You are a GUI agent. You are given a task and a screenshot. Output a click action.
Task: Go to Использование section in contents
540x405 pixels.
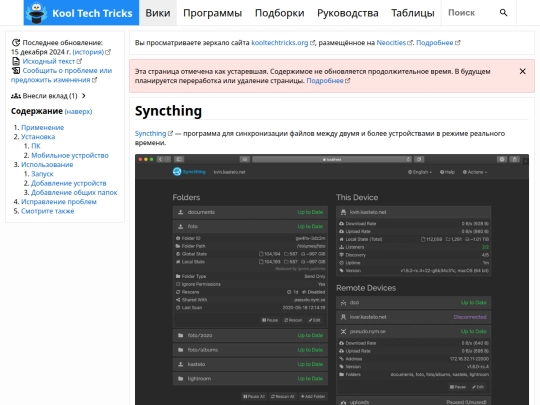pos(47,165)
